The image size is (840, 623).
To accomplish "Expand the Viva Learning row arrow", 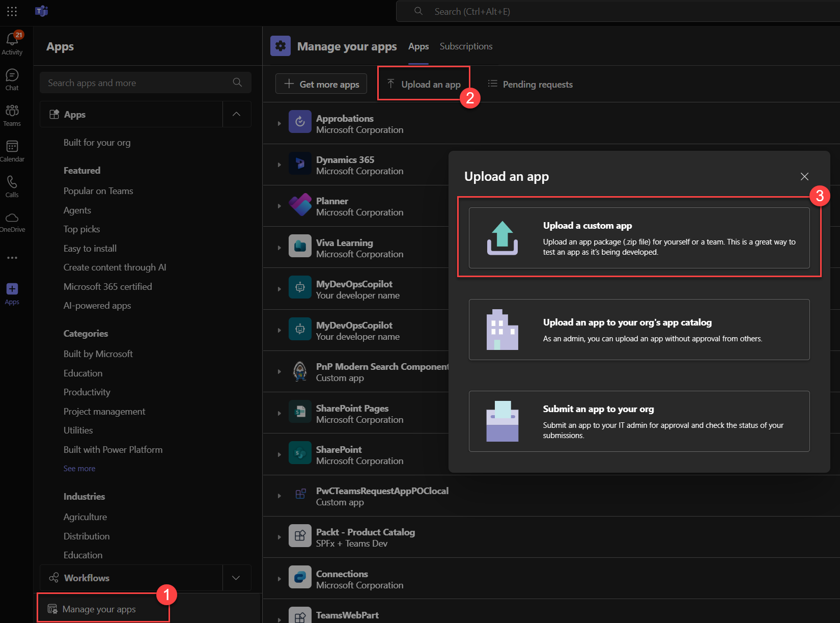I will click(x=279, y=248).
